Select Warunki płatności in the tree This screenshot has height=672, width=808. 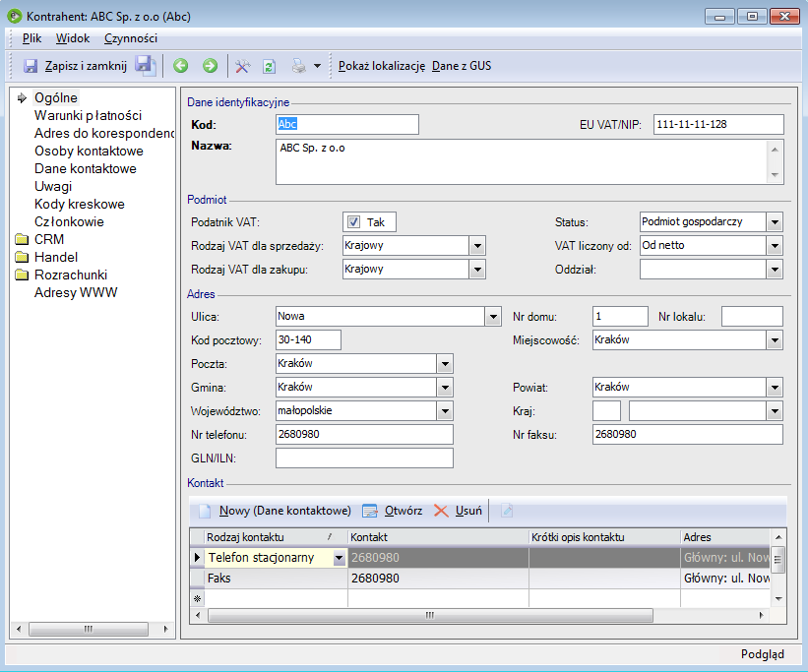pyautogui.click(x=89, y=115)
